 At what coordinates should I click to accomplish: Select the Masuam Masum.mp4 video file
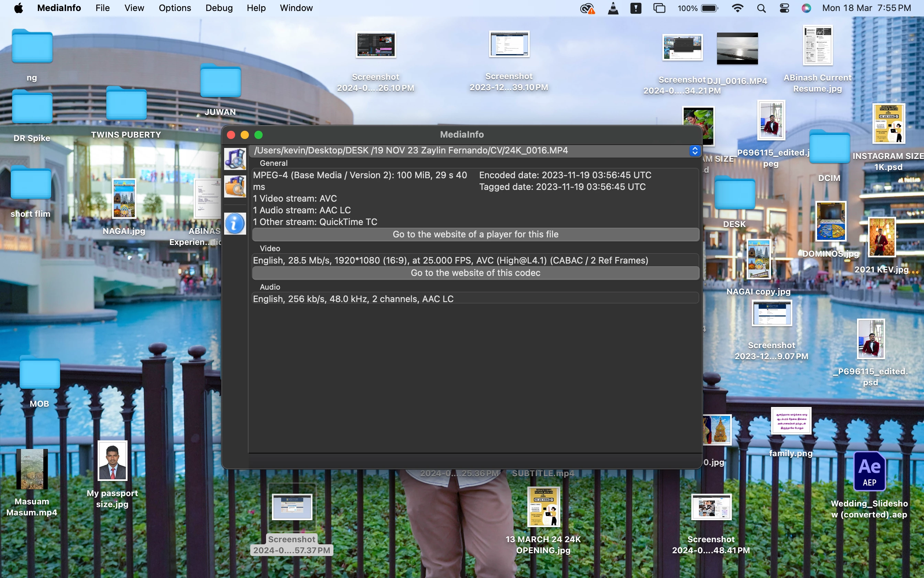32,469
